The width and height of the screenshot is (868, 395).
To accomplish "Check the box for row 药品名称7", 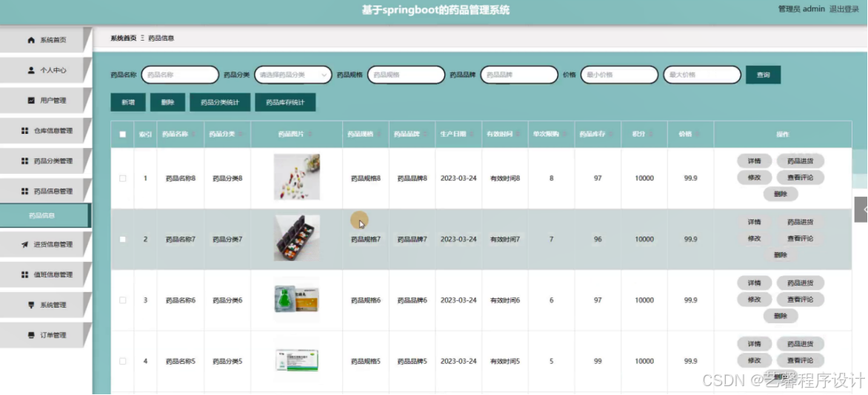I will (x=123, y=240).
